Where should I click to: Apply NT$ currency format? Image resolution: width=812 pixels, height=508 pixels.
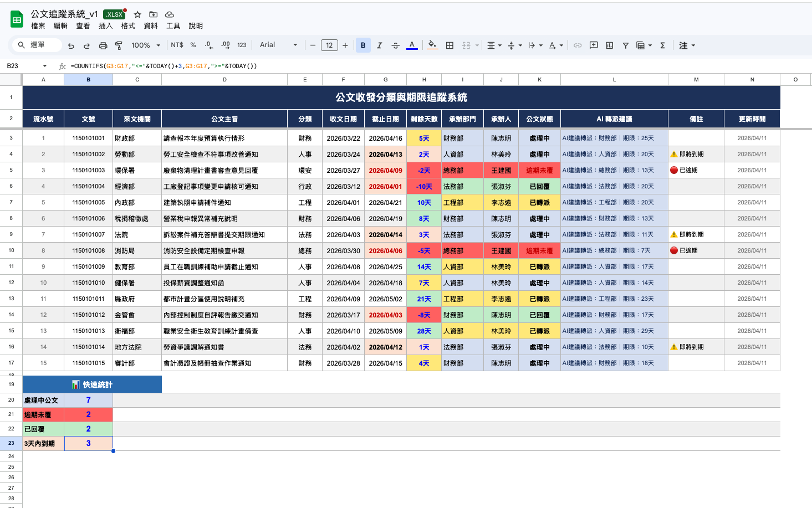[x=177, y=45]
